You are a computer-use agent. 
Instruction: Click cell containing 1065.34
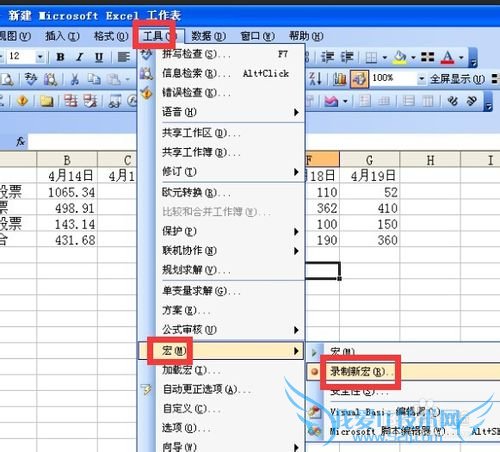(x=67, y=192)
